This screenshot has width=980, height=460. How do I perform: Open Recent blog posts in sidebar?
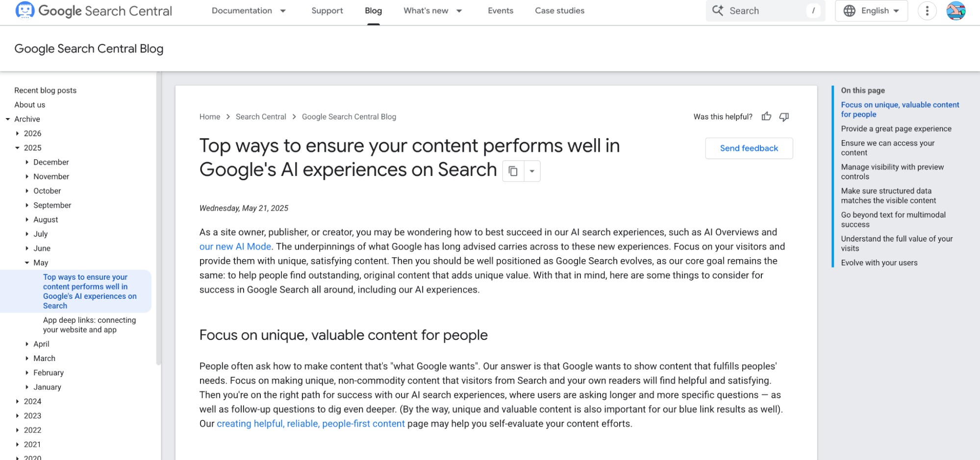(x=45, y=91)
